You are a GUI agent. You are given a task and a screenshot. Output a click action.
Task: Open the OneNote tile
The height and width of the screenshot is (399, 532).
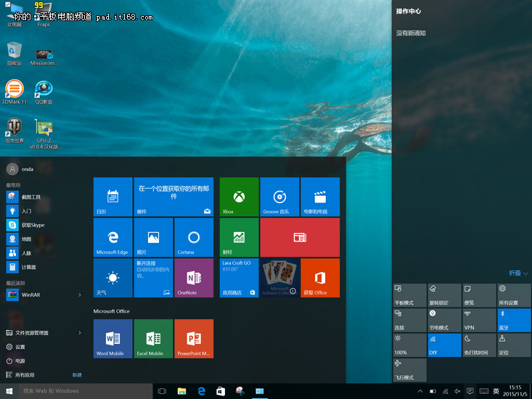pyautogui.click(x=194, y=278)
